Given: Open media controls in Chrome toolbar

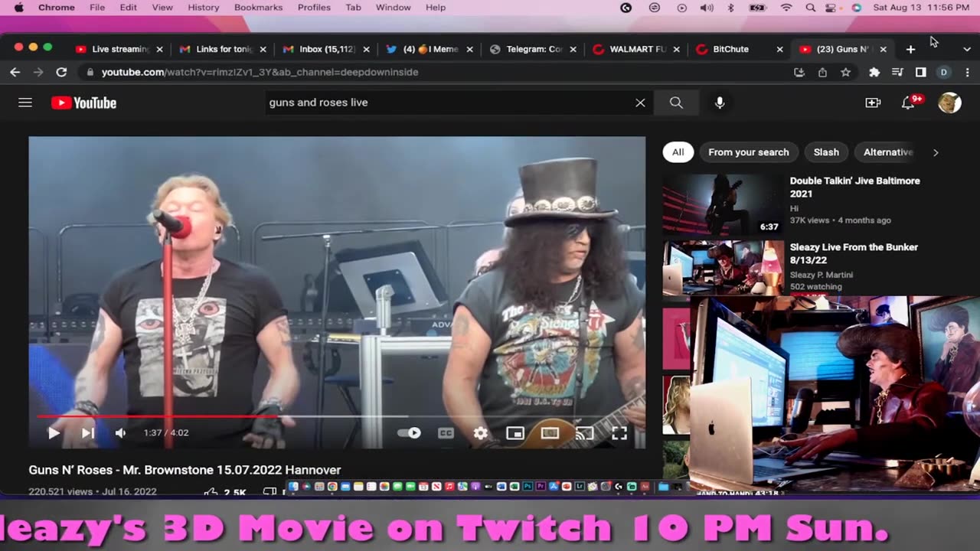Looking at the screenshot, I should (897, 72).
